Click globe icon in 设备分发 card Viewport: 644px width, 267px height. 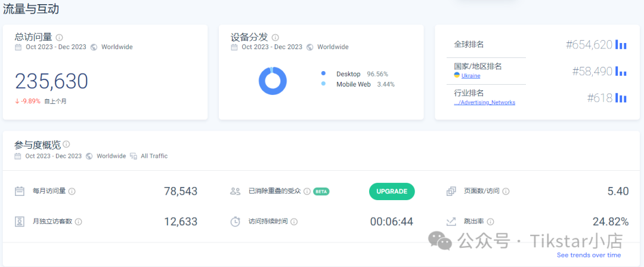309,47
